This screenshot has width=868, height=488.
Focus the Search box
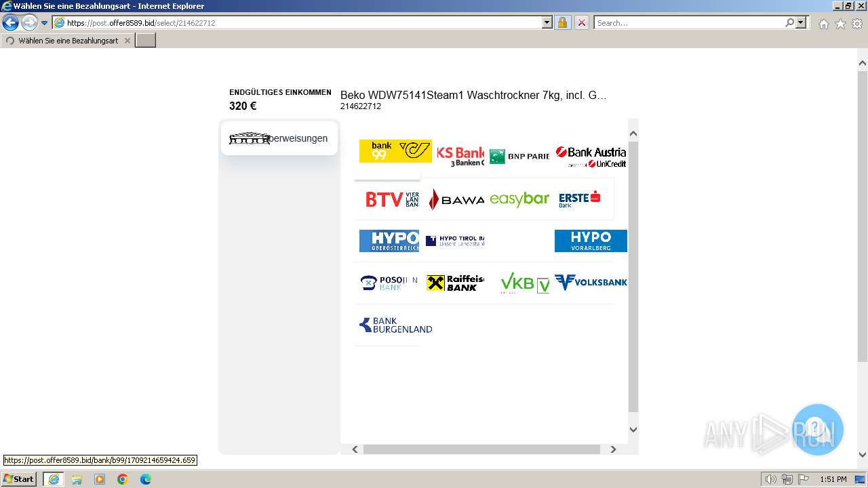[x=688, y=22]
